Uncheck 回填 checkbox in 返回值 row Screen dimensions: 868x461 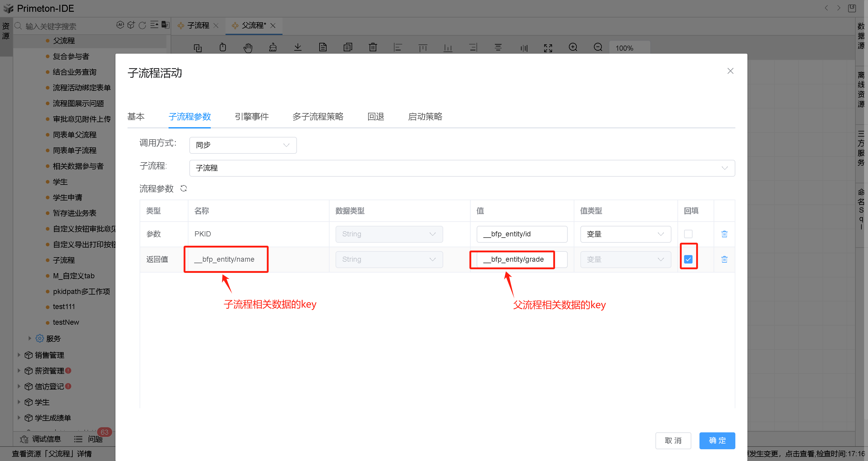[688, 259]
